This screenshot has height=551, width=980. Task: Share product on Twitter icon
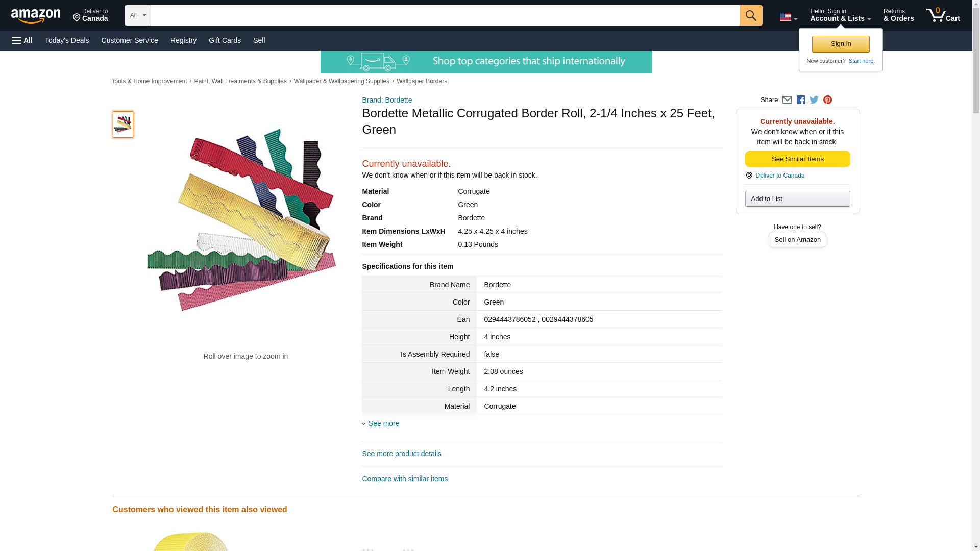coord(814,100)
